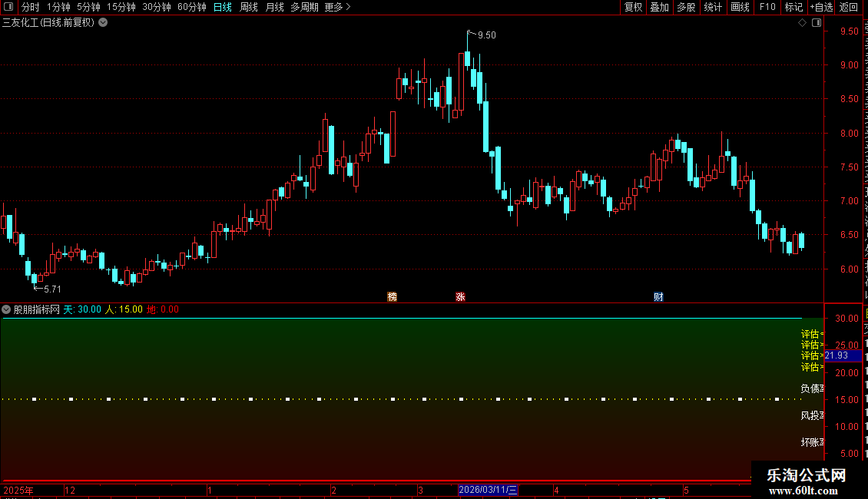
Task: Click the 标记 mark button
Action: point(793,7)
